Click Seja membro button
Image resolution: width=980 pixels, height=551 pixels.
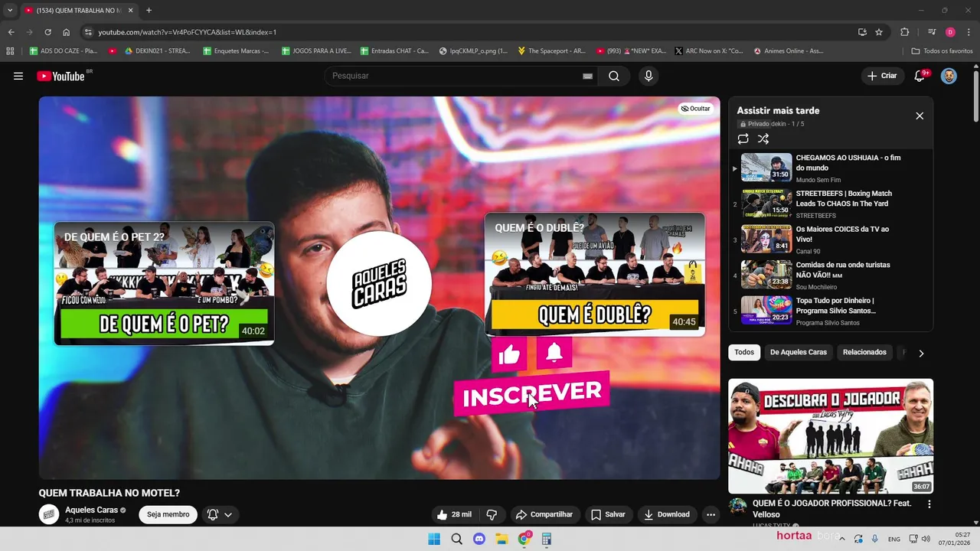pos(168,514)
